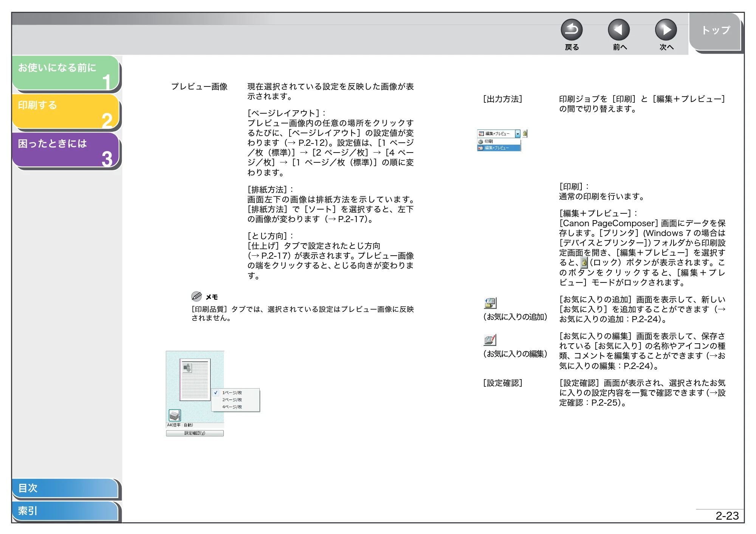
Task: Open chapter 2 印刷する
Action: (66, 111)
